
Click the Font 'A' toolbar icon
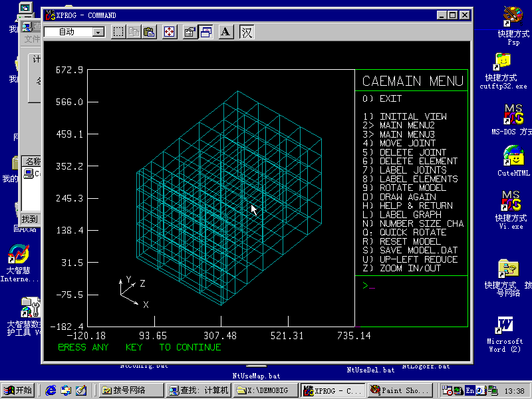point(225,31)
